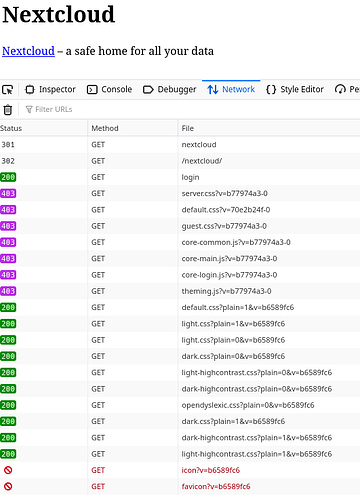Clear network log with trash icon

(x=8, y=109)
